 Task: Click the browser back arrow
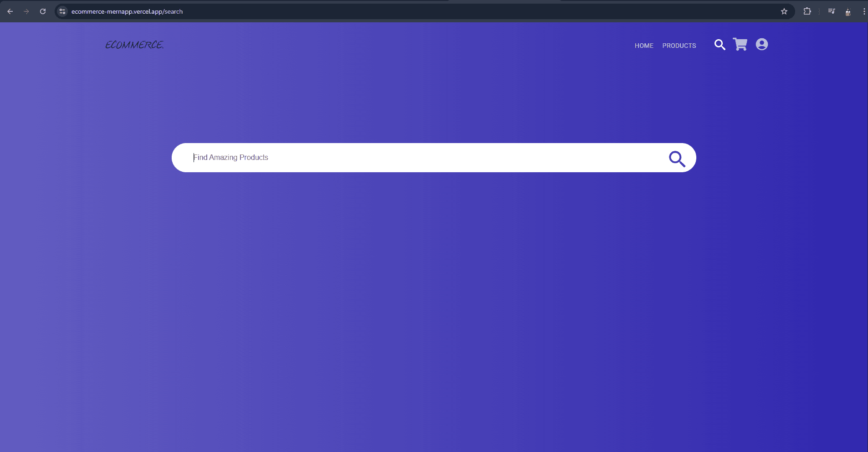[10, 11]
